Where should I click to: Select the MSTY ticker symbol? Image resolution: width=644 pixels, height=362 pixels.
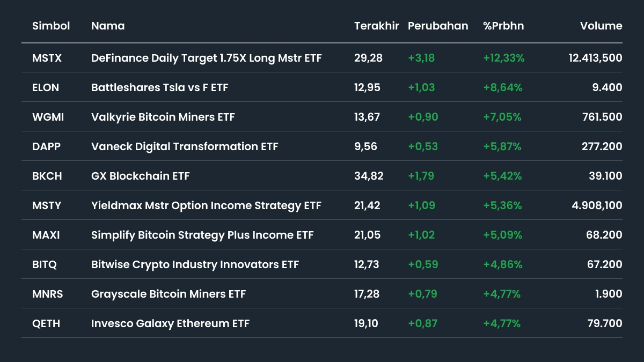[47, 205]
